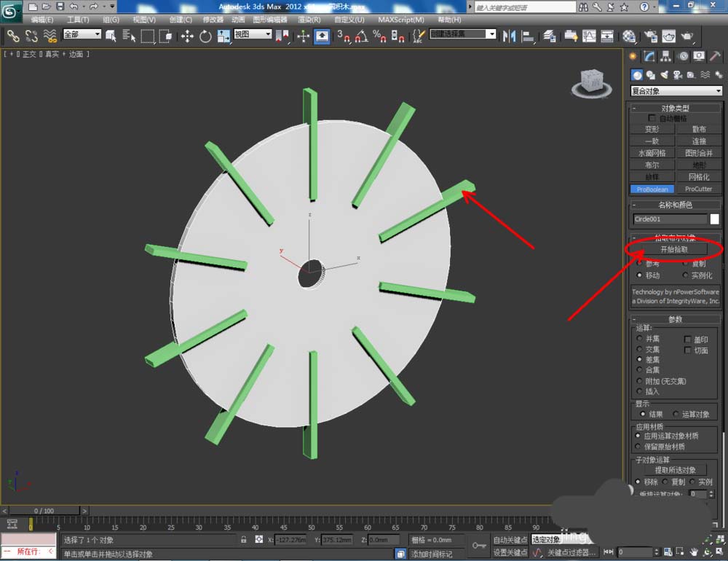Expand the 全部 selection filter dropdown
This screenshot has width=728, height=561.
(82, 34)
